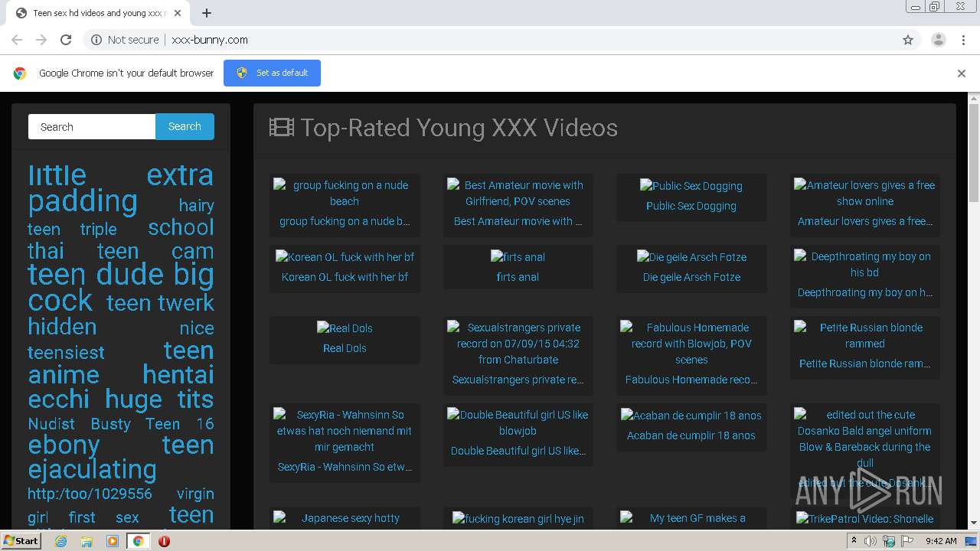Viewport: 980px width, 551px height.
Task: Open the Action Center flag icon
Action: (x=907, y=541)
